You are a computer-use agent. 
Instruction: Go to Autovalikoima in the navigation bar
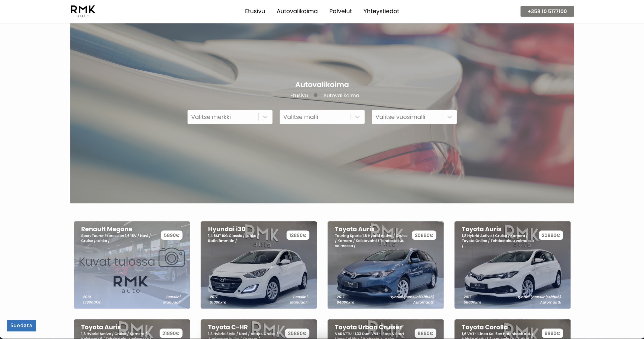point(297,11)
